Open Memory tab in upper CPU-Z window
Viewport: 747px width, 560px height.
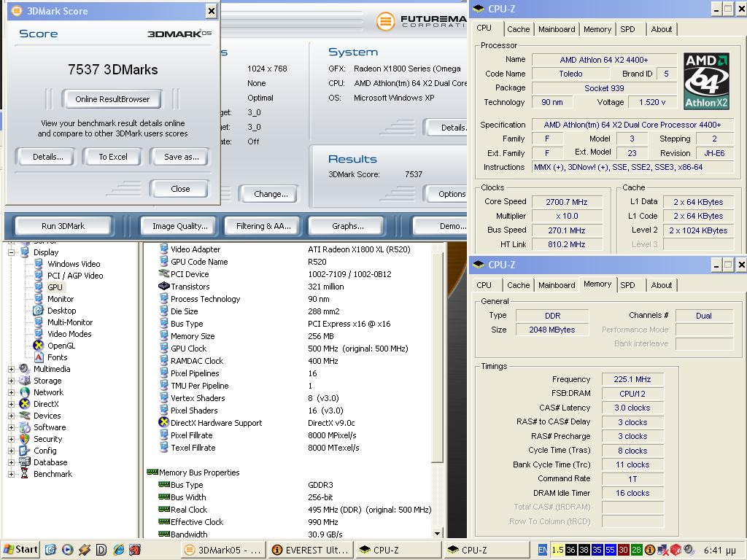click(597, 29)
